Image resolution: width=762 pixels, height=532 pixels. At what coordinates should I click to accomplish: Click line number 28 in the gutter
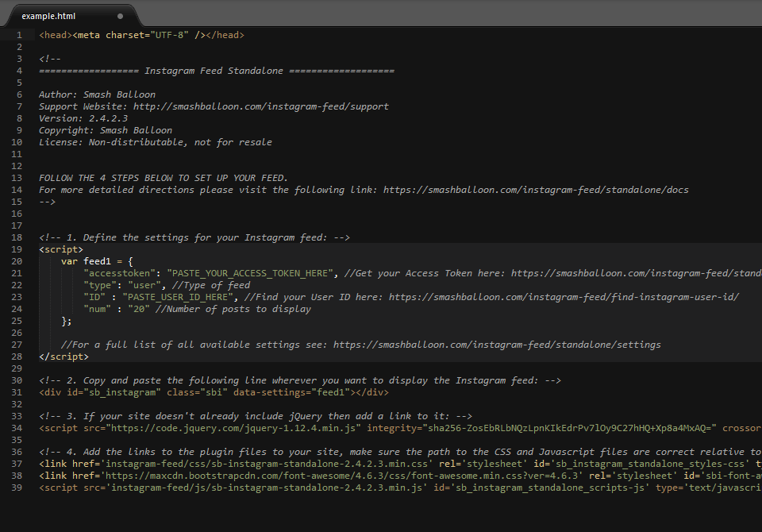click(17, 357)
